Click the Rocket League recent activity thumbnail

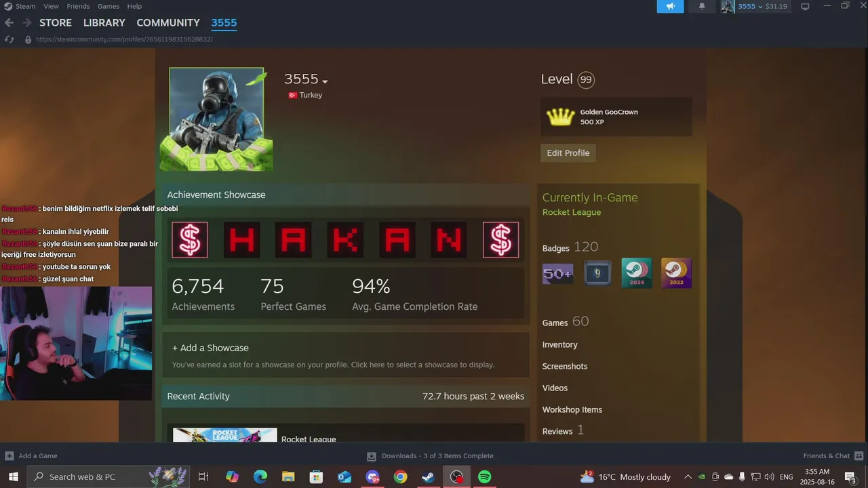point(225,435)
